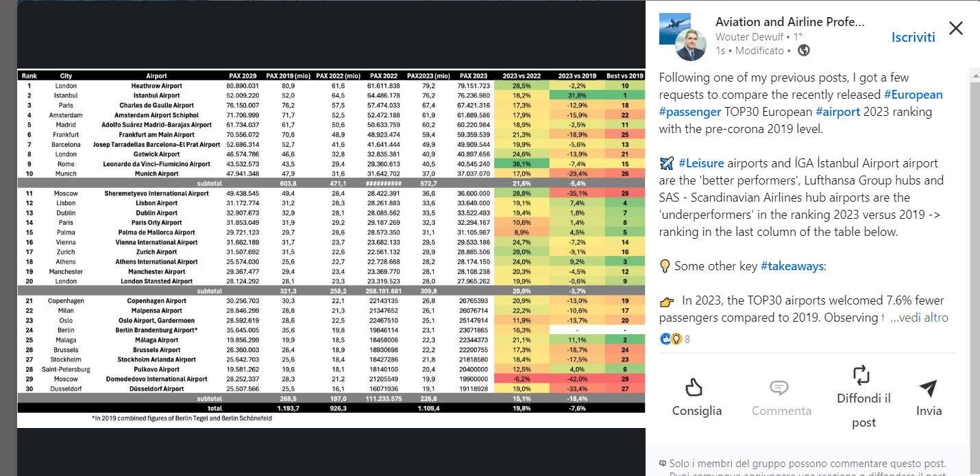The width and height of the screenshot is (980, 476).
Task: Click the Best vs 2019 column header
Action: 624,75
